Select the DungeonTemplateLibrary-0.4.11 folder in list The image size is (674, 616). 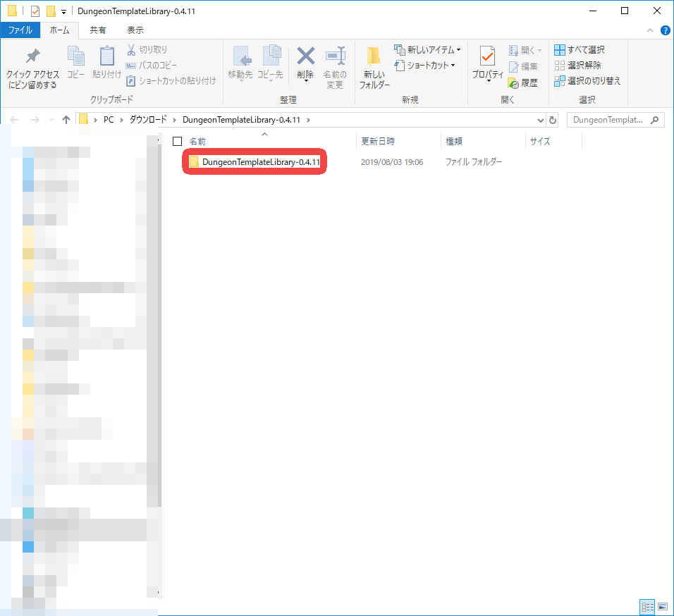click(260, 162)
